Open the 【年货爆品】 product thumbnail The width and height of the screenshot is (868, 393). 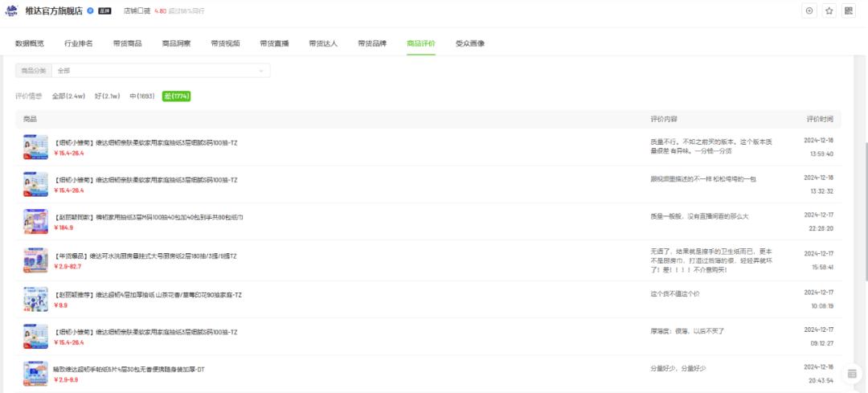35,260
